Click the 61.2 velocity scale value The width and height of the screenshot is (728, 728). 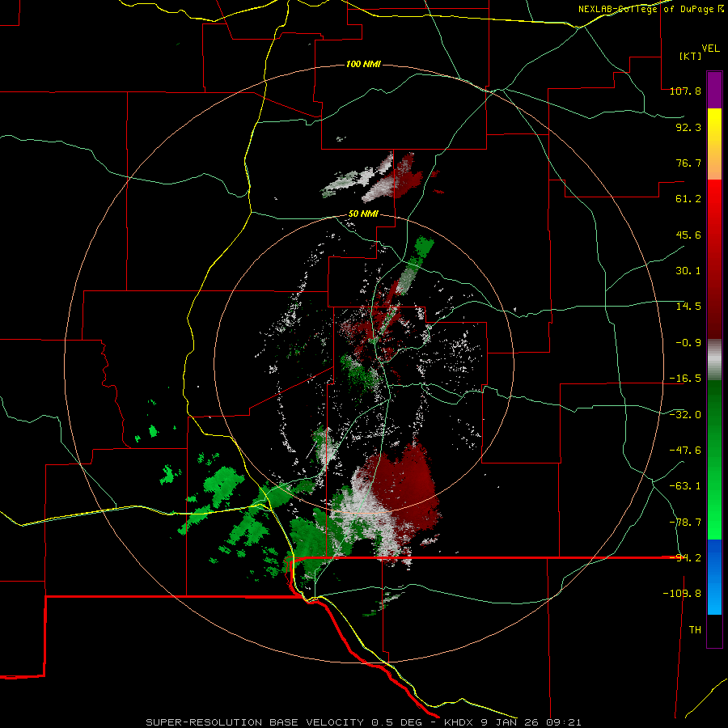pos(688,199)
